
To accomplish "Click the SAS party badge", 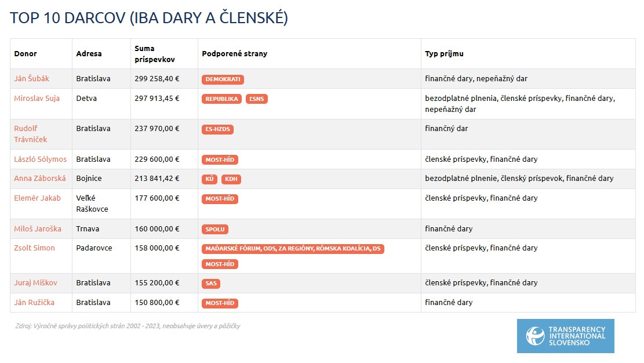I will click(210, 284).
